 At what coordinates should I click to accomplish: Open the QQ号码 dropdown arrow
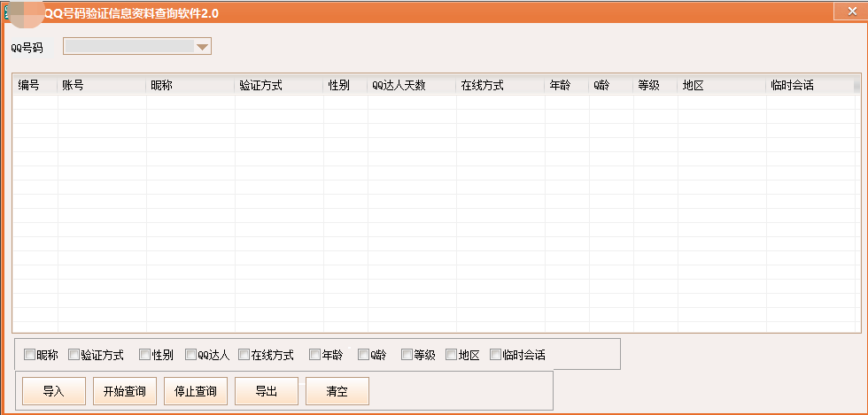click(203, 47)
